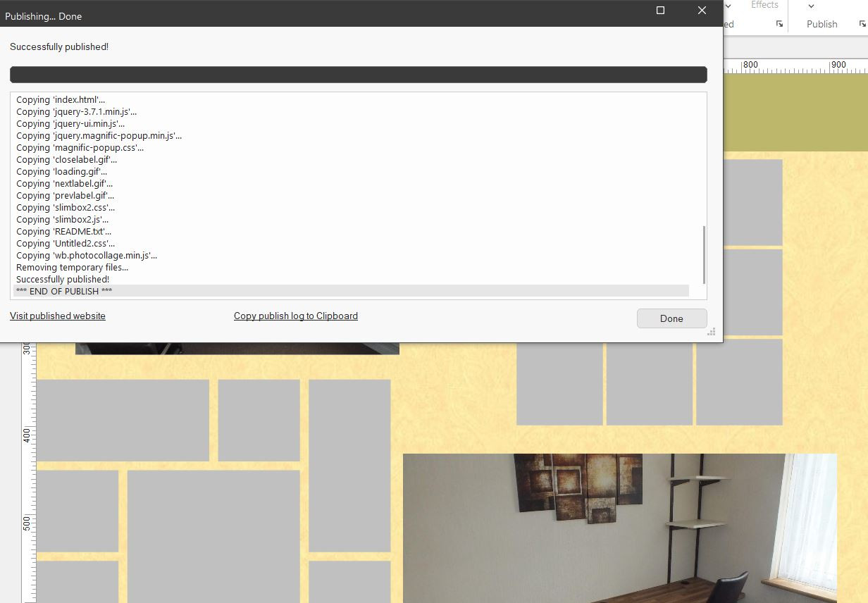Viewport: 868px width, 603px height.
Task: Expand the dropdown chevron above Publish label
Action: tap(811, 6)
